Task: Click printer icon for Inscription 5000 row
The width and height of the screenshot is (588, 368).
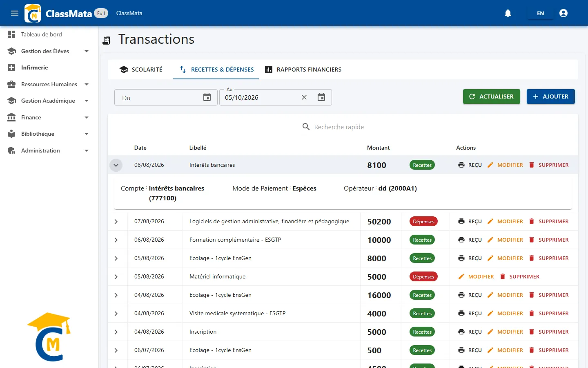Action: pos(461,332)
